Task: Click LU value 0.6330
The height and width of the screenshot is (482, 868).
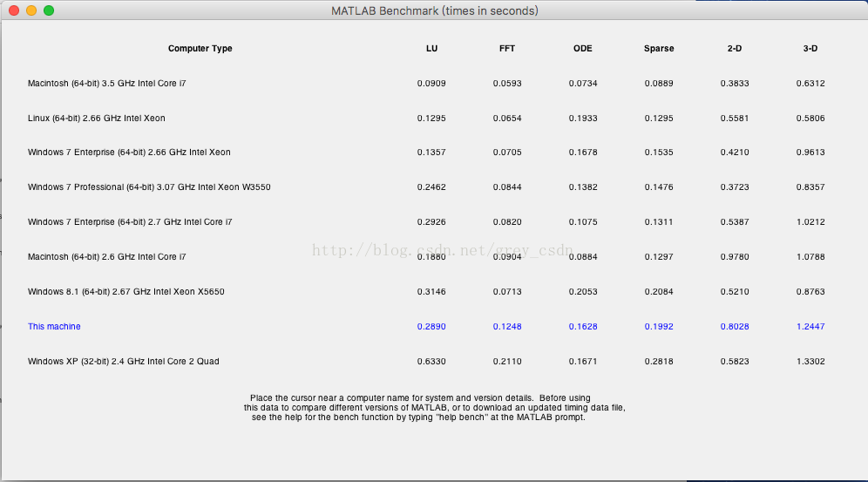Action: (x=431, y=362)
